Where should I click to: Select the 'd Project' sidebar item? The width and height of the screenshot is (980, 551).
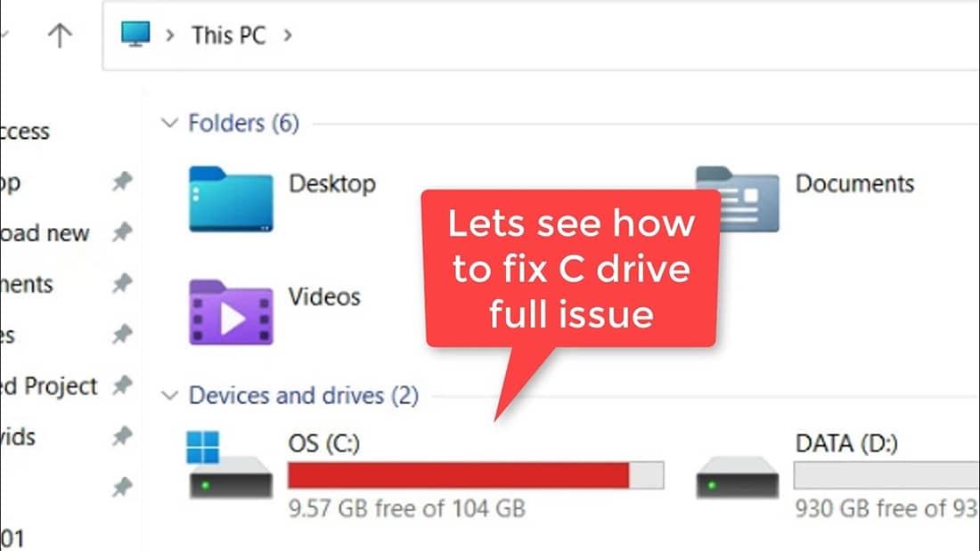coord(49,386)
